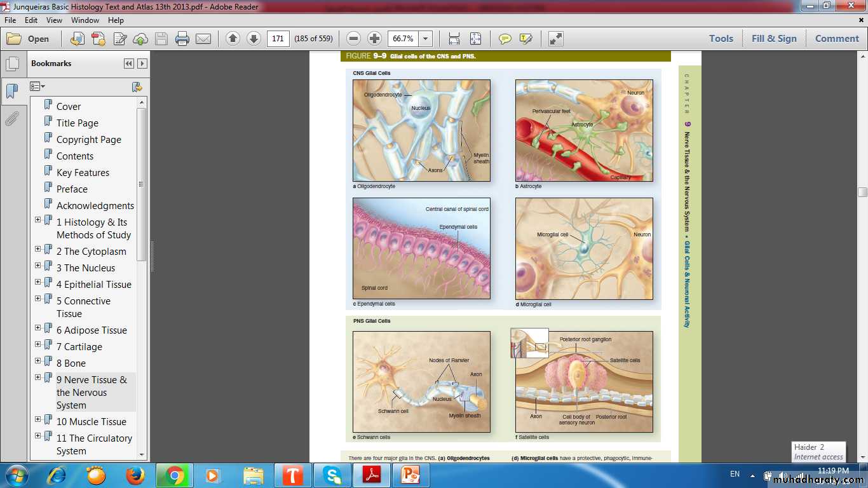Viewport: 868px width, 488px height.
Task: Select the Highlight text tool
Action: pos(526,39)
